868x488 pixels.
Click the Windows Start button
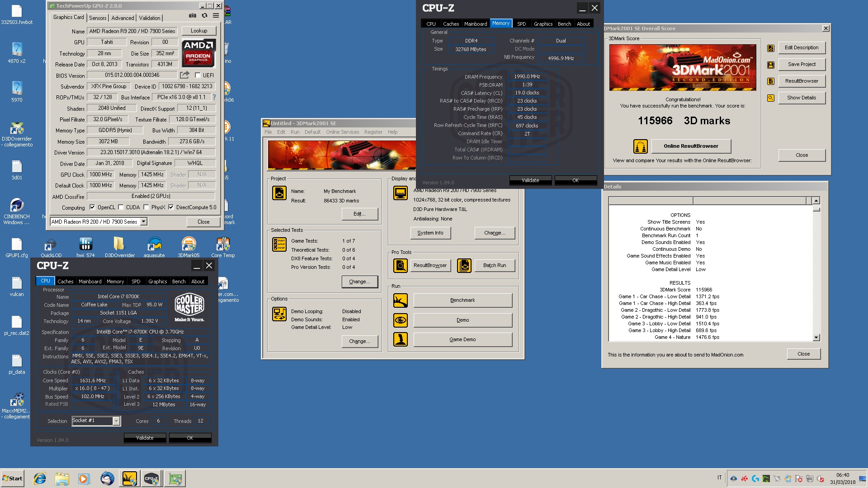coord(12,479)
